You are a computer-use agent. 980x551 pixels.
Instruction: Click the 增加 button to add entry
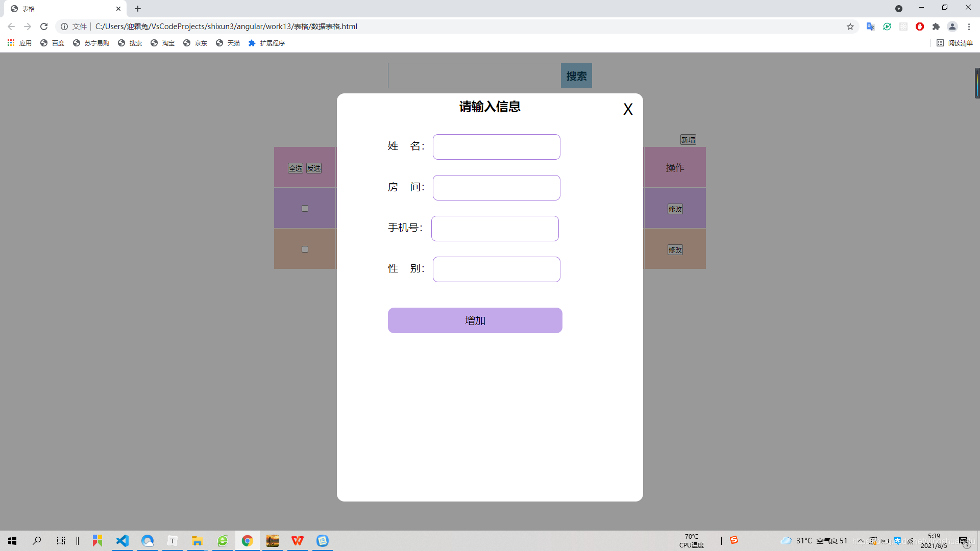(x=475, y=320)
